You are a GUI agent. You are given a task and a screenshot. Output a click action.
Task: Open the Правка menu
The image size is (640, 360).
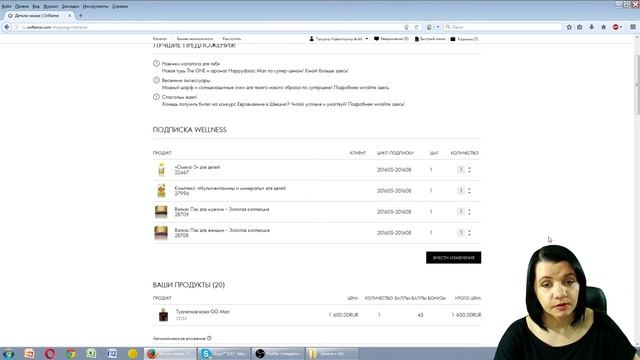[22, 7]
